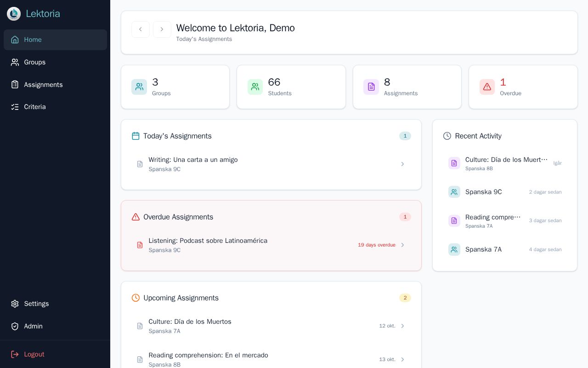Open Assignments from the sidebar
588x368 pixels.
point(55,85)
